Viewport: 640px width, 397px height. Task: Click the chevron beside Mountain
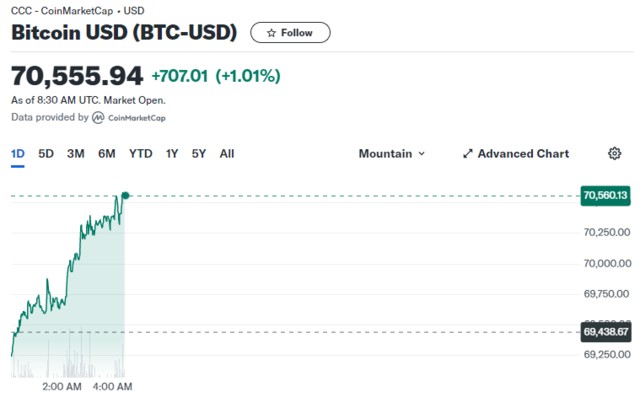point(422,154)
